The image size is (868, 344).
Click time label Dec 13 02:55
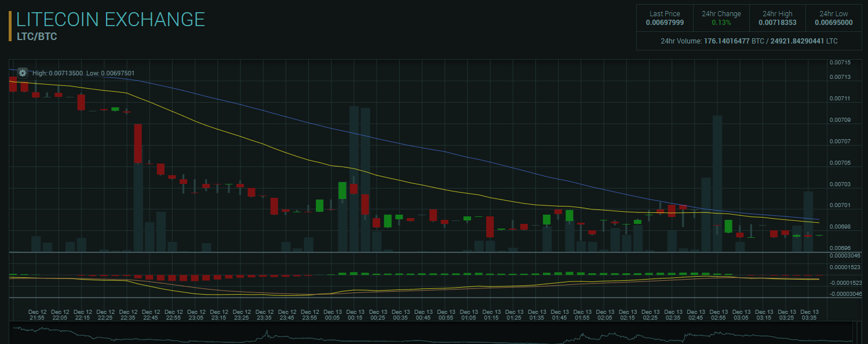tap(719, 314)
